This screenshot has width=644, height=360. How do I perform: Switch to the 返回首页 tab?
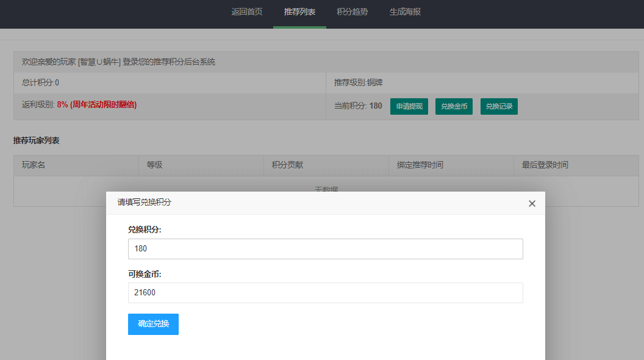(x=246, y=11)
